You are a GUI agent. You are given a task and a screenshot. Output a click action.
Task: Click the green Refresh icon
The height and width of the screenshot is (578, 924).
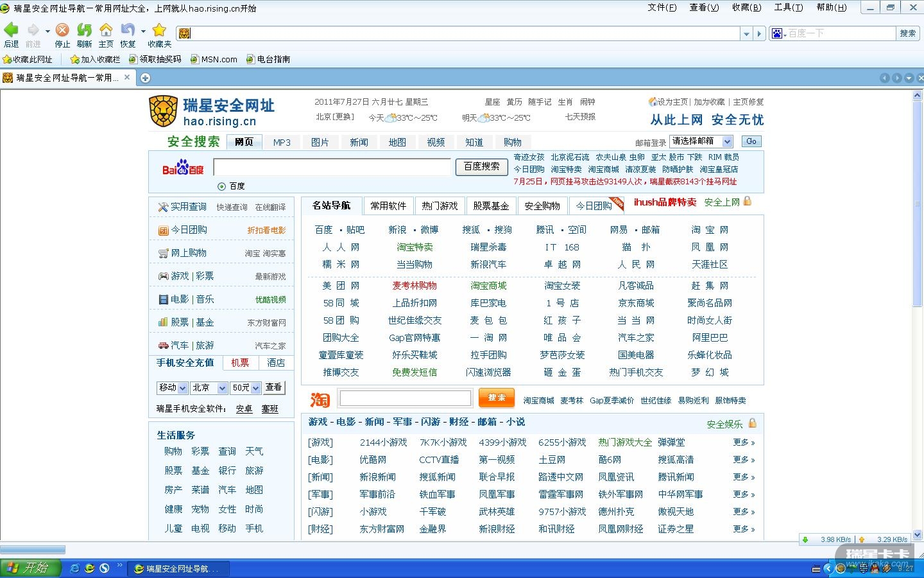84,30
